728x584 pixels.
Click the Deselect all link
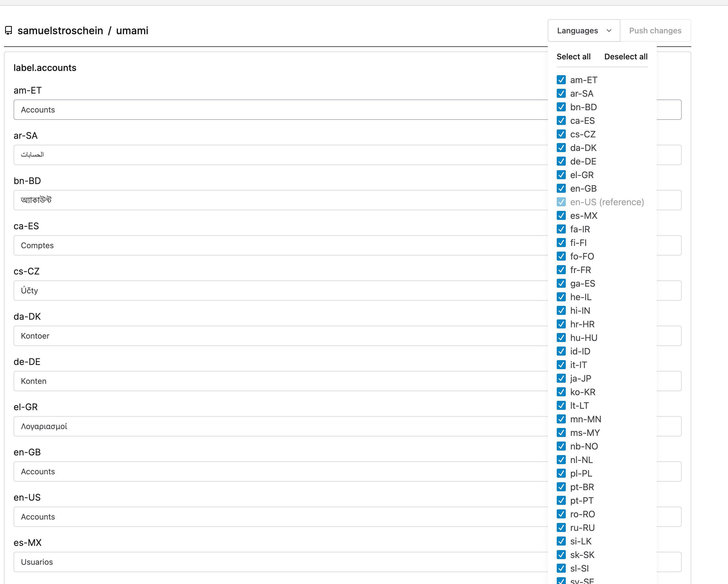coord(625,57)
